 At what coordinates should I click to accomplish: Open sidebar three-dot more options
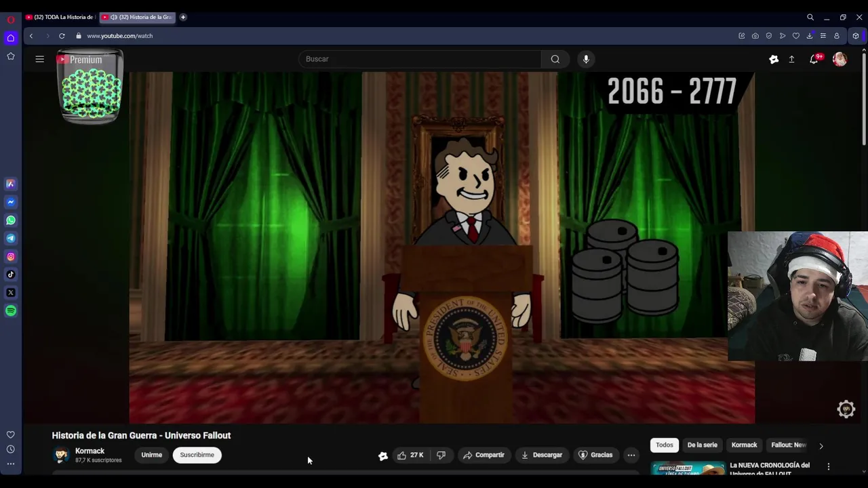pyautogui.click(x=11, y=464)
